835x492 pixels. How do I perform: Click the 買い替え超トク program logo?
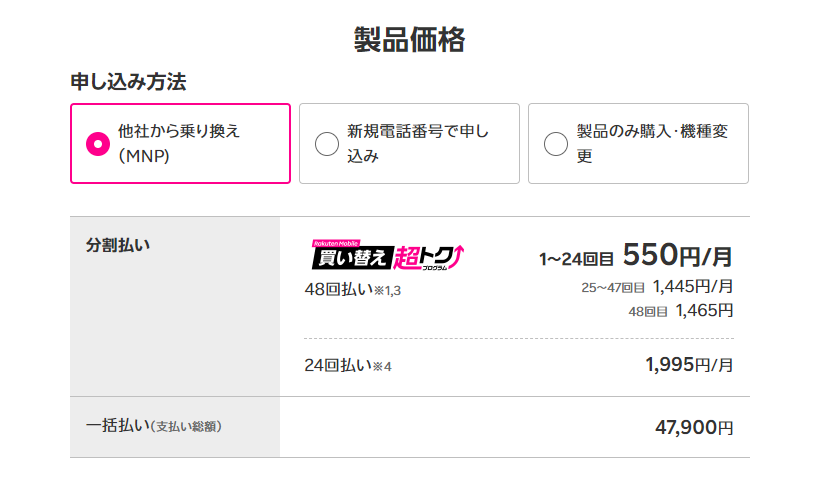tap(387, 256)
